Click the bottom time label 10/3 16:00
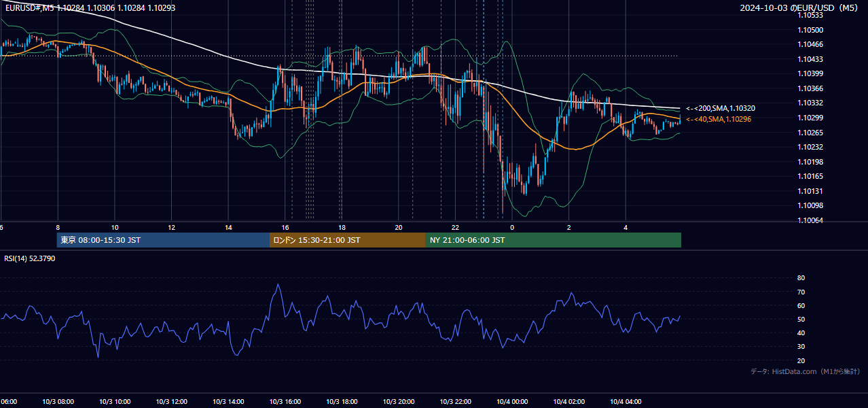 (285, 402)
